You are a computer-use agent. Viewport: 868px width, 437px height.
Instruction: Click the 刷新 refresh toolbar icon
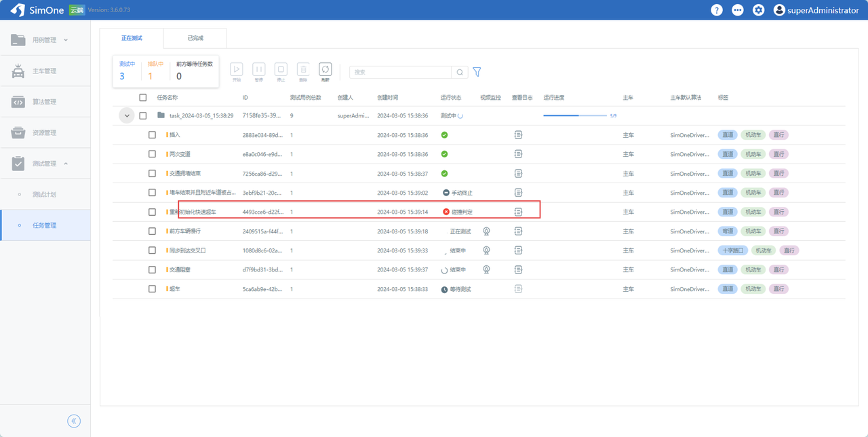click(325, 70)
